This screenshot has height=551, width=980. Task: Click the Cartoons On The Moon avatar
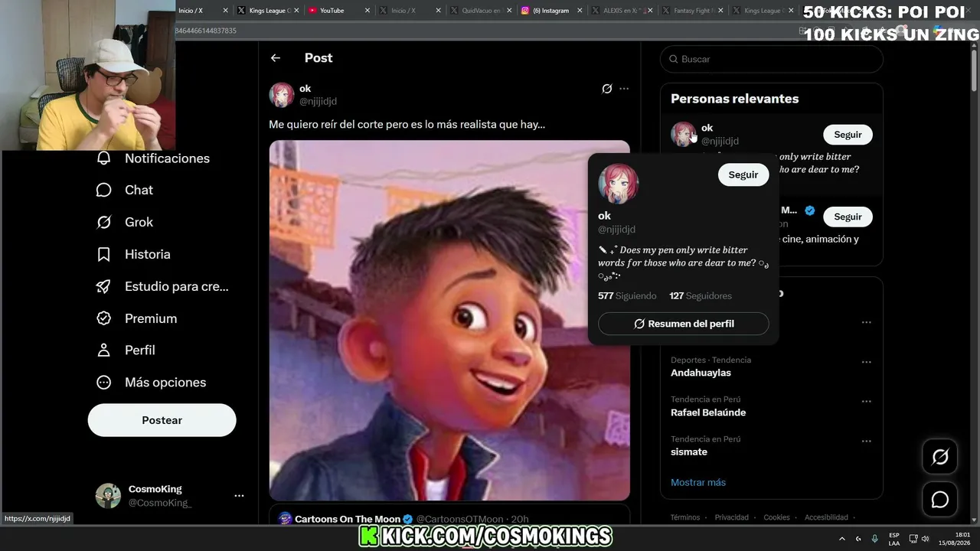(285, 519)
